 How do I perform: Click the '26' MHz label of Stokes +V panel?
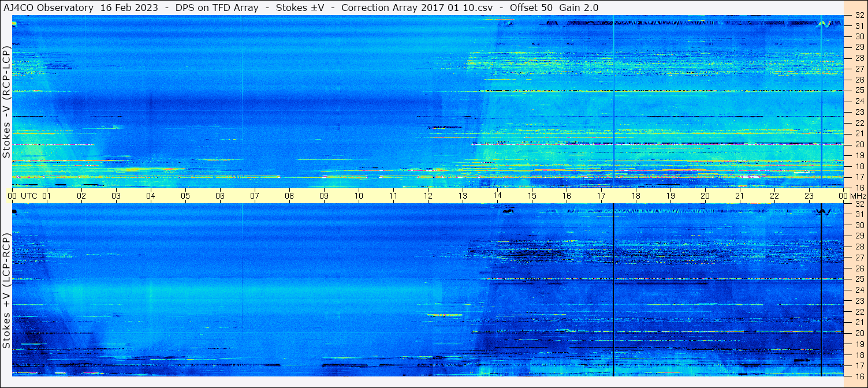(x=859, y=268)
